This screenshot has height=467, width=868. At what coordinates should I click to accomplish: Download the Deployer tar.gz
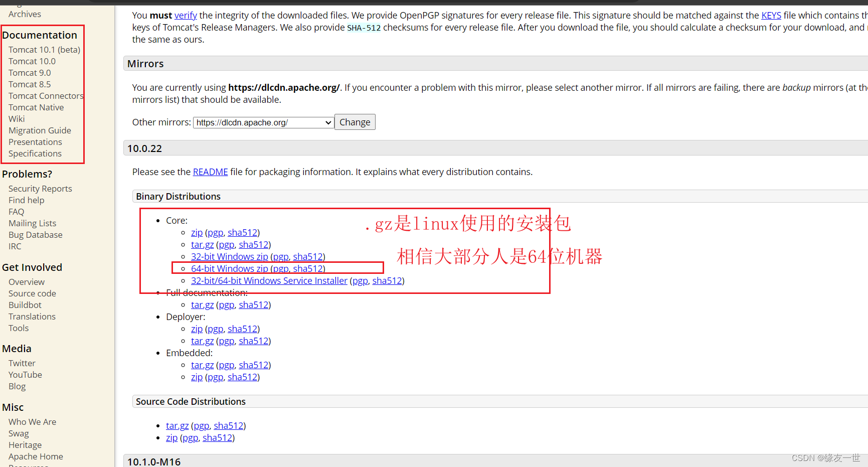click(x=202, y=341)
